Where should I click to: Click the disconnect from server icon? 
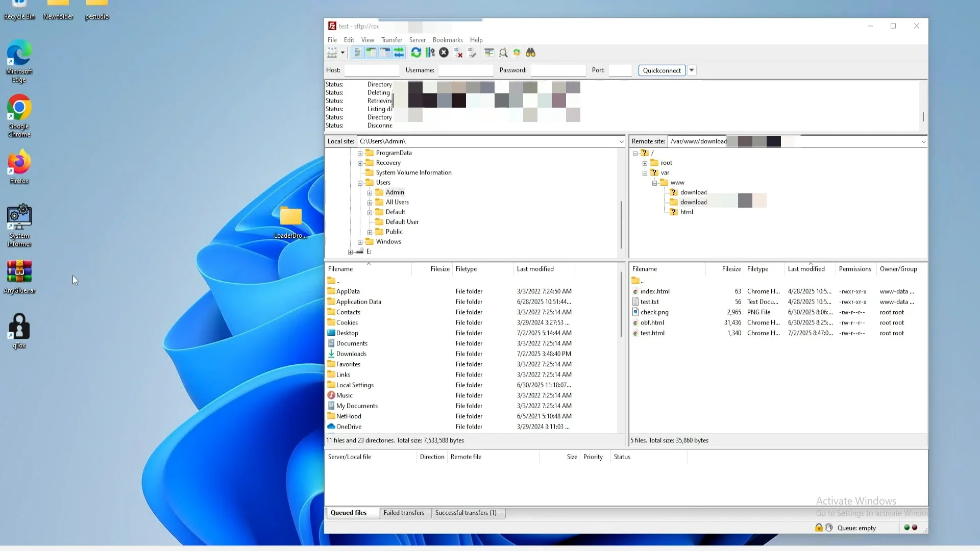pyautogui.click(x=458, y=53)
